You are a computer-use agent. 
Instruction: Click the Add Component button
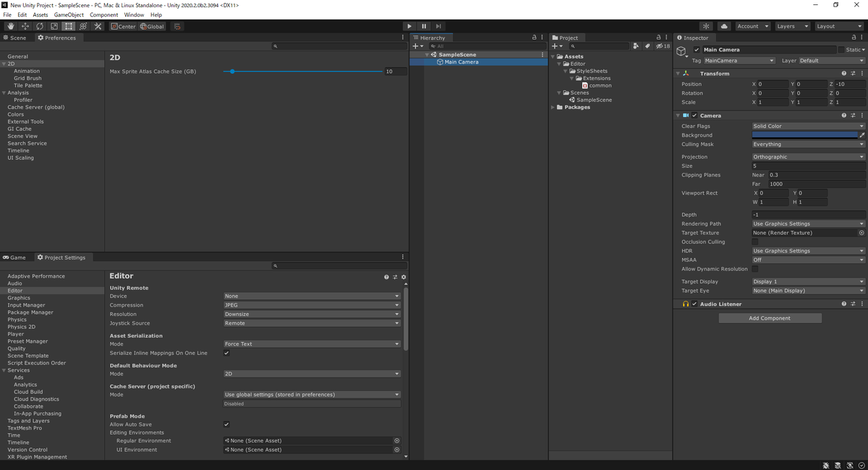(770, 318)
